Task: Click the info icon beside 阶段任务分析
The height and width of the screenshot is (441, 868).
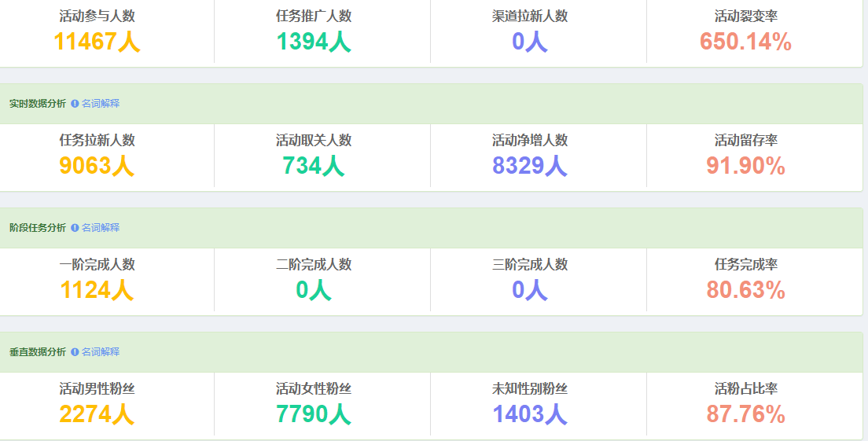Action: (75, 228)
